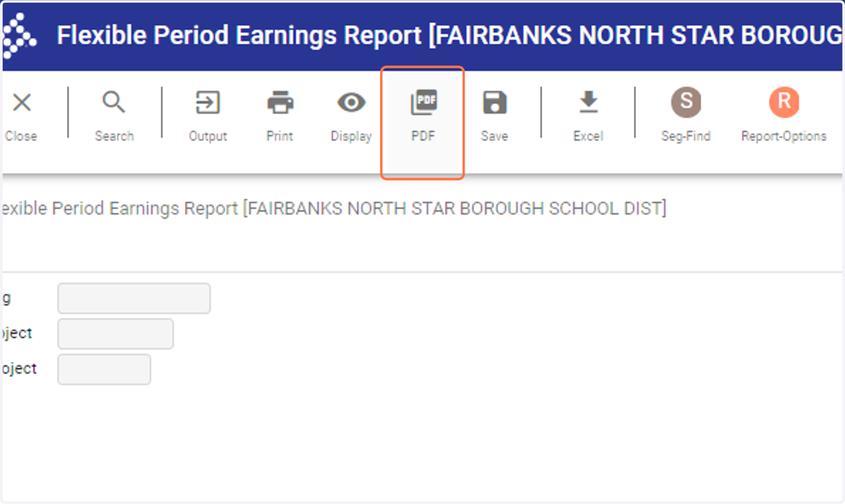The width and height of the screenshot is (845, 504).
Task: Open Search with the magnifier icon
Action: pos(113,103)
